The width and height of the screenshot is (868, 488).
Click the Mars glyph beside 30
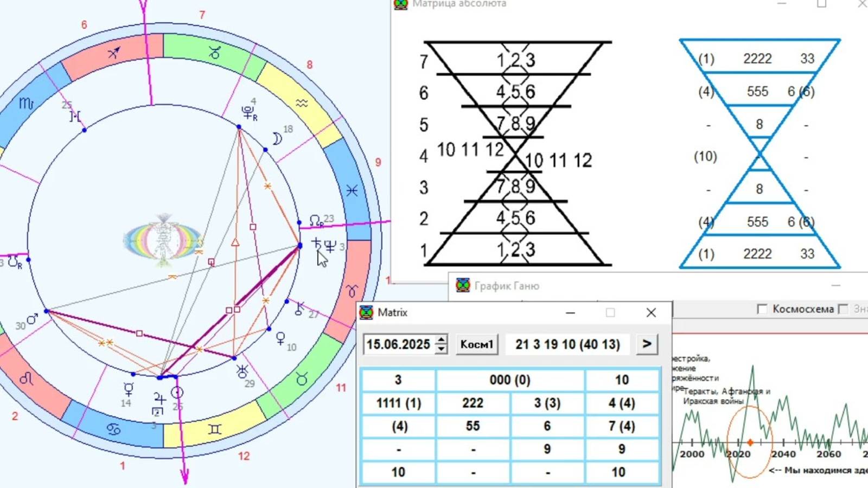point(33,319)
